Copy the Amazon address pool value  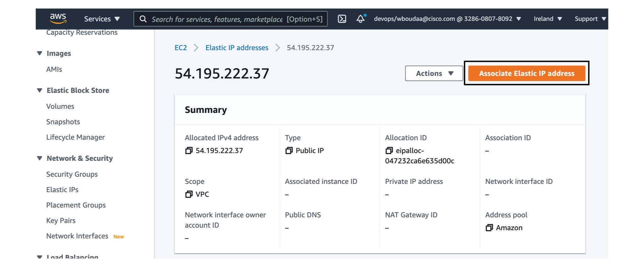489,228
